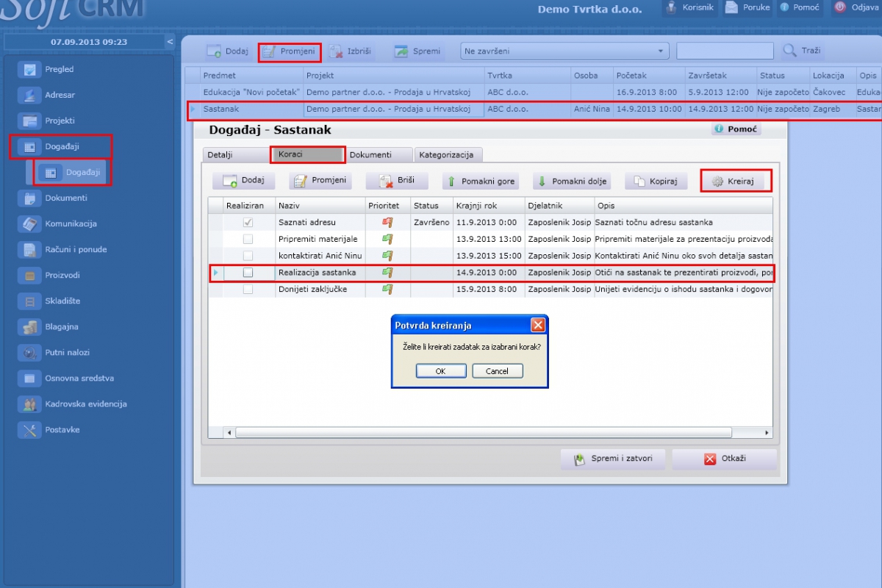Collapse the left sidebar with arrow
The width and height of the screenshot is (882, 588).
tap(170, 42)
